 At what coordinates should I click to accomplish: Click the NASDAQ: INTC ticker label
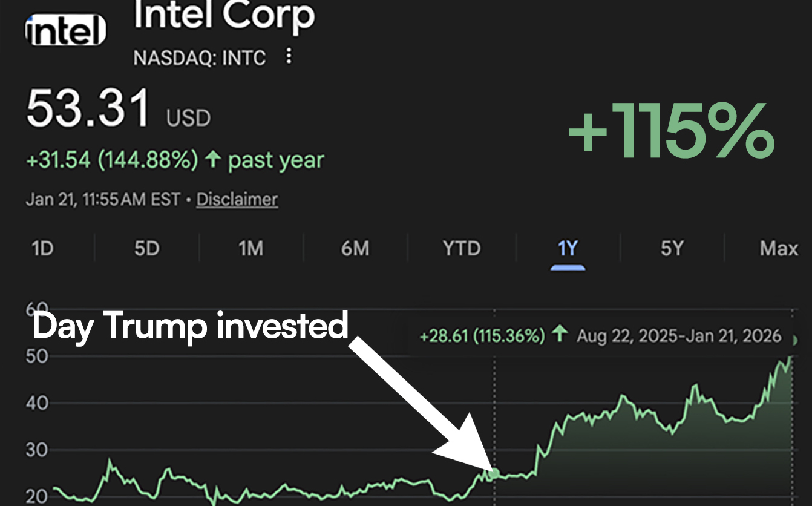200,57
